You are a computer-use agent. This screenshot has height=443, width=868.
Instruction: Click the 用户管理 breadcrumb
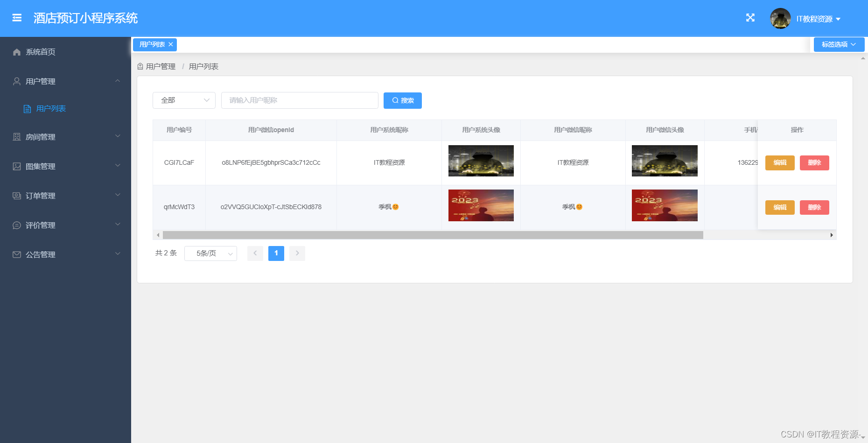pyautogui.click(x=161, y=67)
